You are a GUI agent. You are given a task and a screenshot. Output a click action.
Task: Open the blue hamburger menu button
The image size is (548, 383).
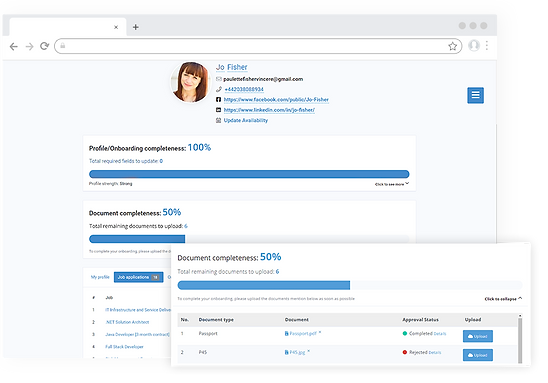coord(475,95)
